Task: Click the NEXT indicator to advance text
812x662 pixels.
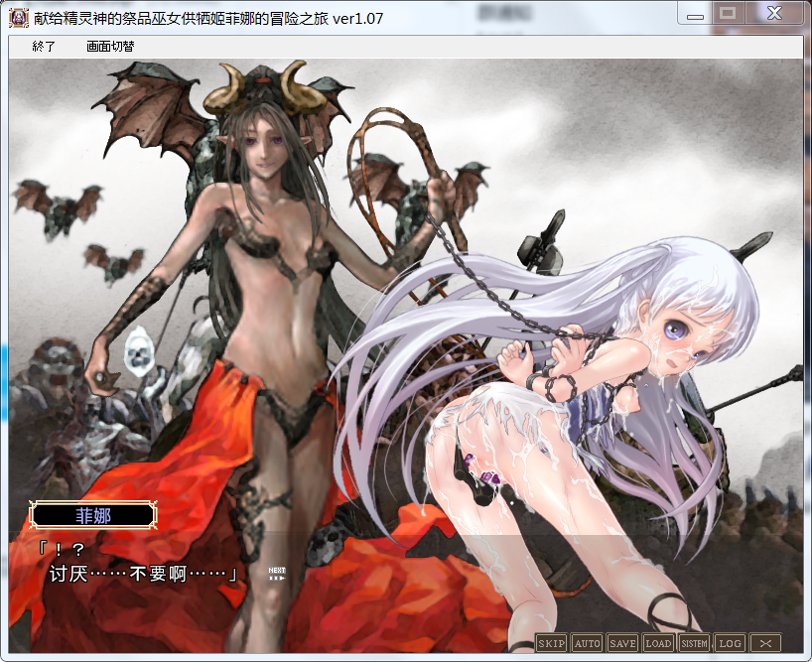Action: click(277, 573)
